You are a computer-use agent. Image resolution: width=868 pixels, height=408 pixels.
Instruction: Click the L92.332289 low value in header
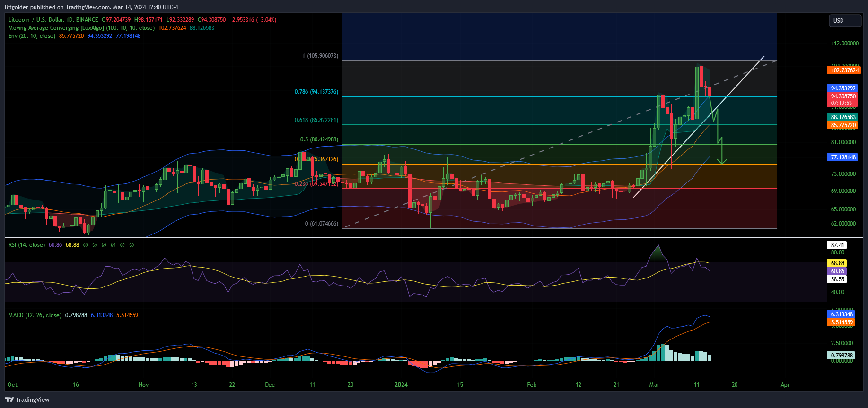point(180,20)
